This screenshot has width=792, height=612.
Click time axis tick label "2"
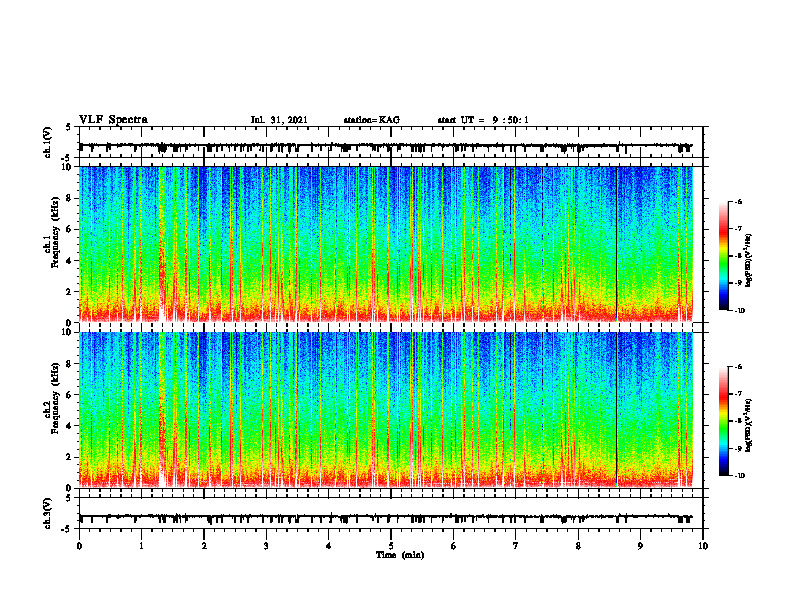click(x=204, y=546)
